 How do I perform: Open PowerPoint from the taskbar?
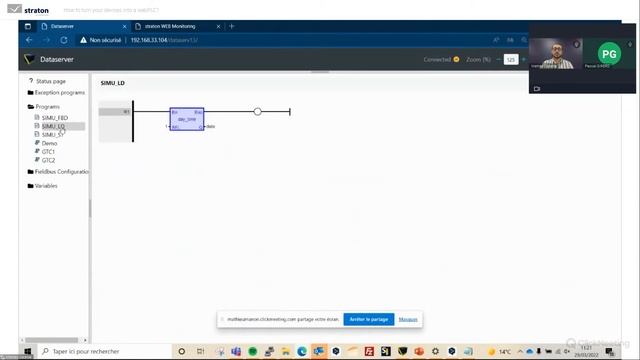tap(419, 351)
